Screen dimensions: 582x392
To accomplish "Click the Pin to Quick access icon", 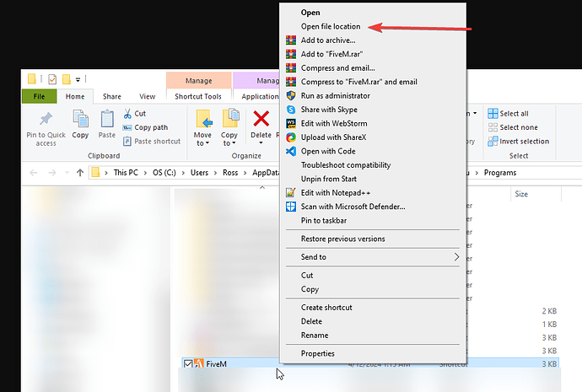I will click(46, 119).
